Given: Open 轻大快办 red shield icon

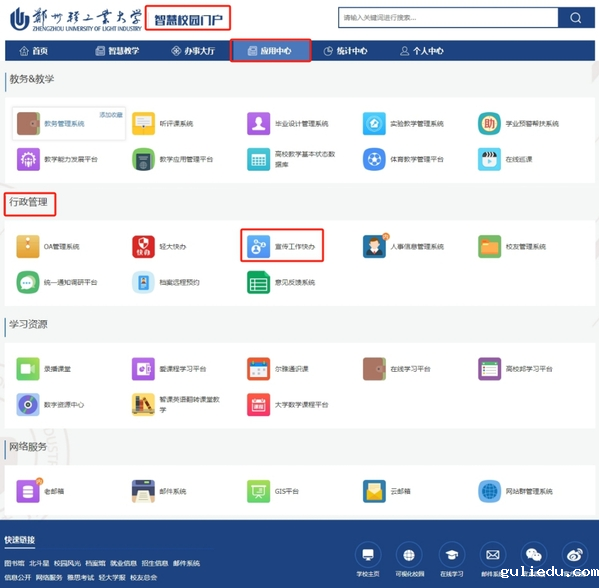Looking at the screenshot, I should tap(143, 246).
